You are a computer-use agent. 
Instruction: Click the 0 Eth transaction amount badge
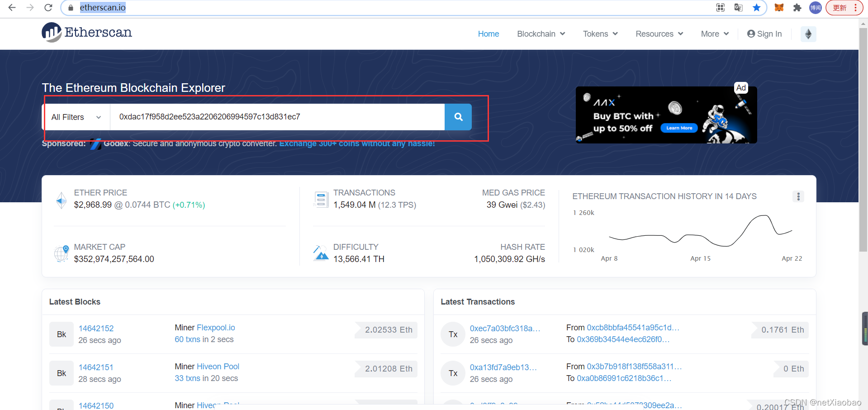(x=791, y=369)
